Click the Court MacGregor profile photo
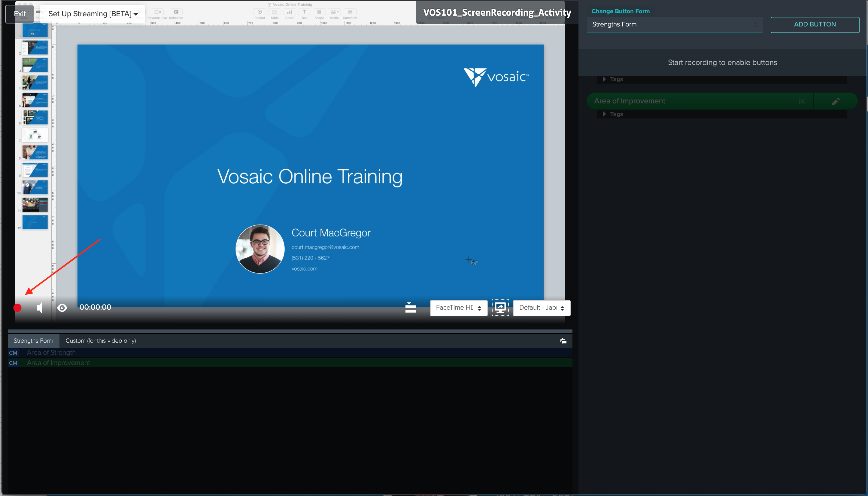This screenshot has height=496, width=868. [260, 249]
